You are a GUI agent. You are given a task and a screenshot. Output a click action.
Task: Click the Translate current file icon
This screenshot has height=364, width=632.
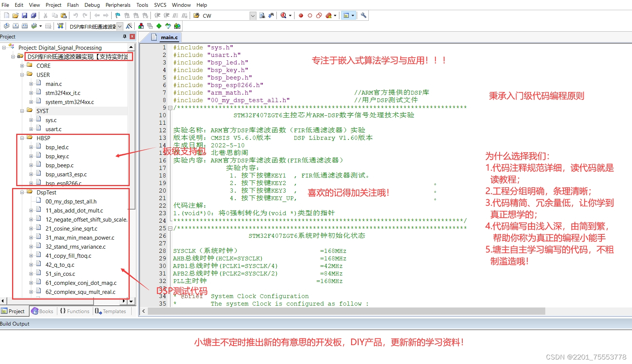point(6,26)
